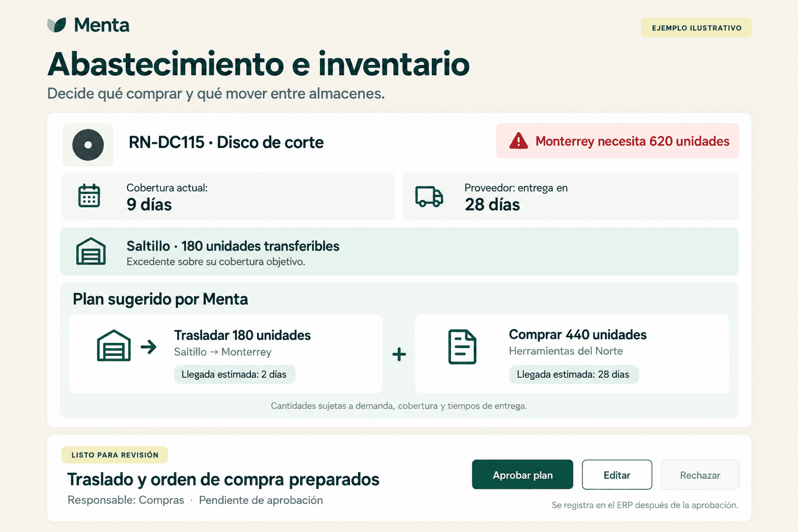This screenshot has height=532, width=798.
Task: Click the Se registra en el ERP note
Action: pyautogui.click(x=645, y=505)
